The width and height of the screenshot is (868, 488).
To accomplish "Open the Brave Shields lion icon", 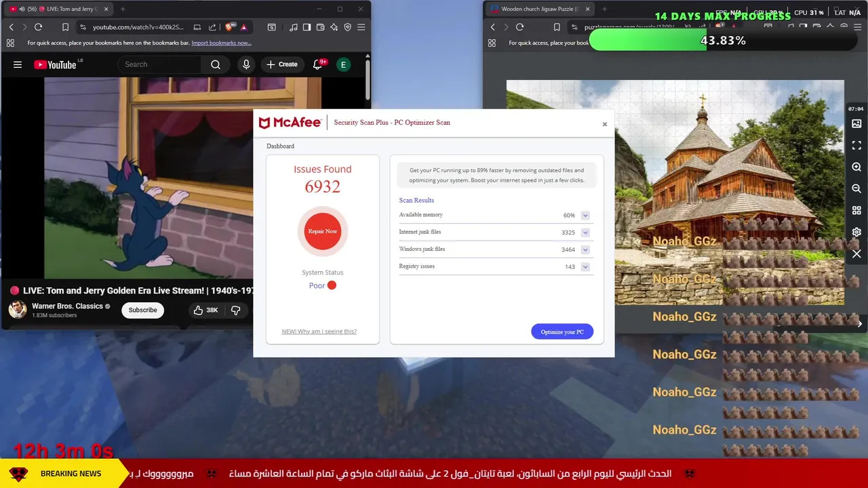I will click(229, 27).
